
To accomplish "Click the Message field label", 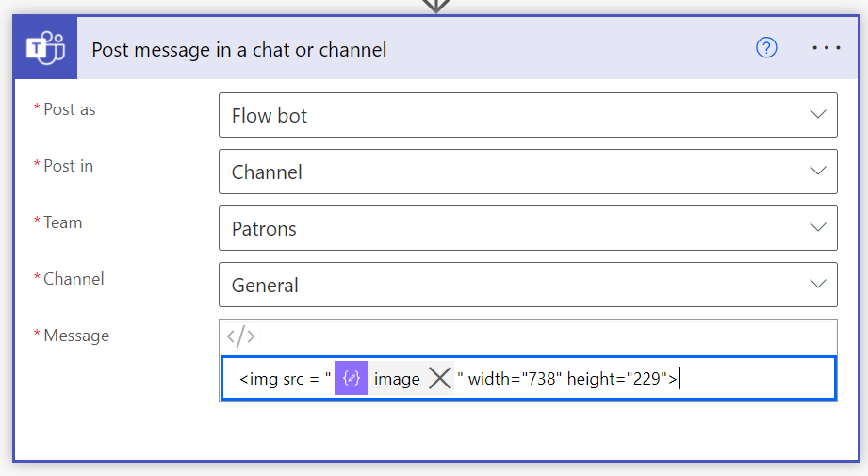I will tap(76, 336).
